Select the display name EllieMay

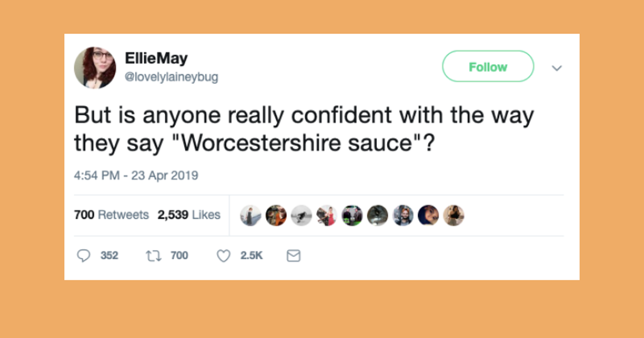[x=156, y=58]
